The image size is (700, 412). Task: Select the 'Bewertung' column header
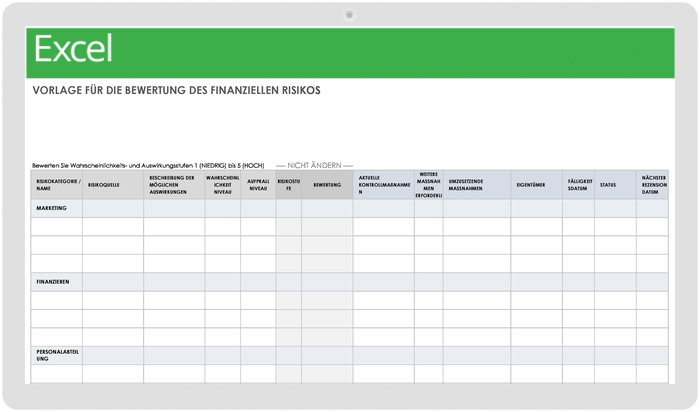pyautogui.click(x=327, y=185)
